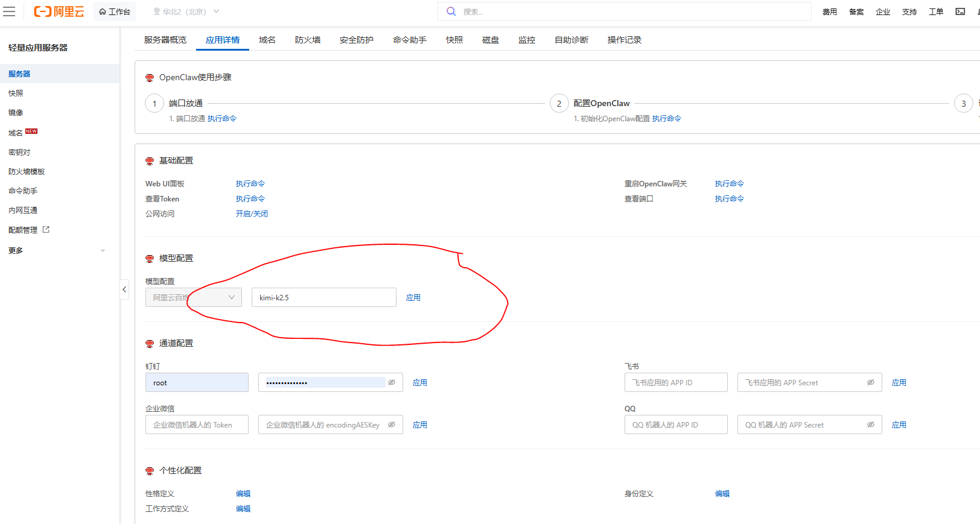
Task: Click 应用 for 企业微信 channel
Action: (x=420, y=425)
